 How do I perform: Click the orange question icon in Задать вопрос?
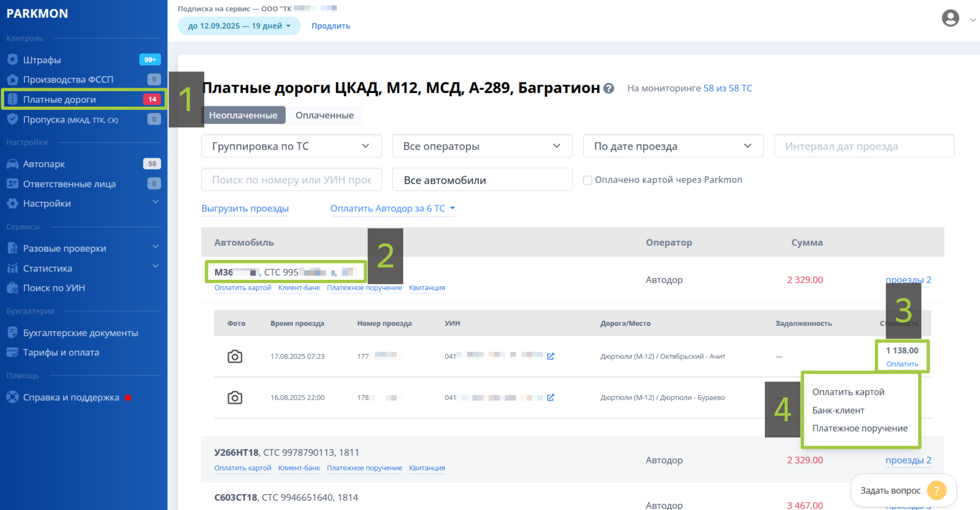pos(937,491)
